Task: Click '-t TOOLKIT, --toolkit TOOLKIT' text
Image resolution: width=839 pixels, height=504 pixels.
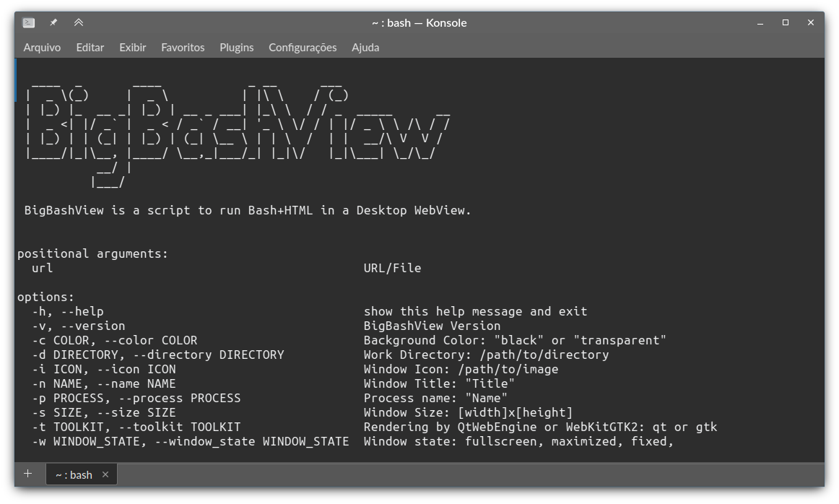Action: [136, 427]
